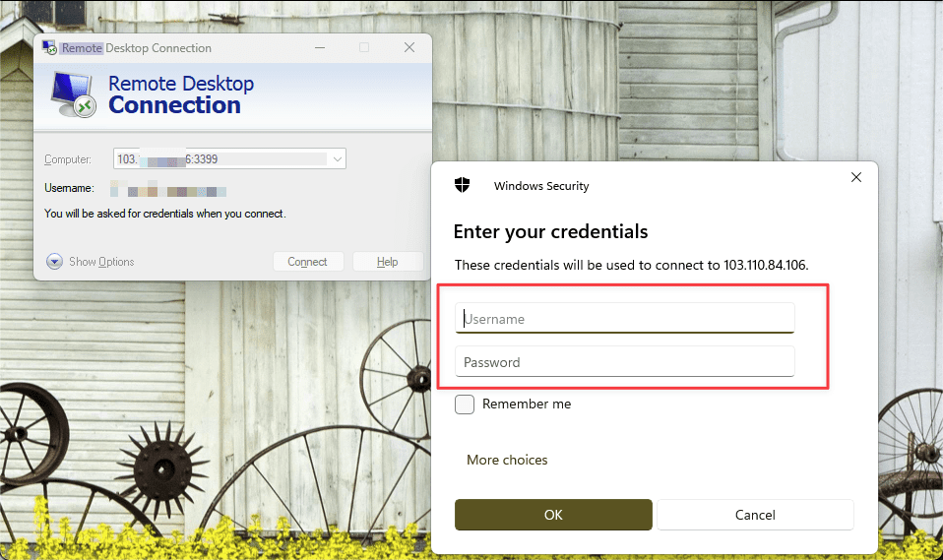Open the Computer address dropdown arrow
The image size is (943, 560).
point(338,158)
